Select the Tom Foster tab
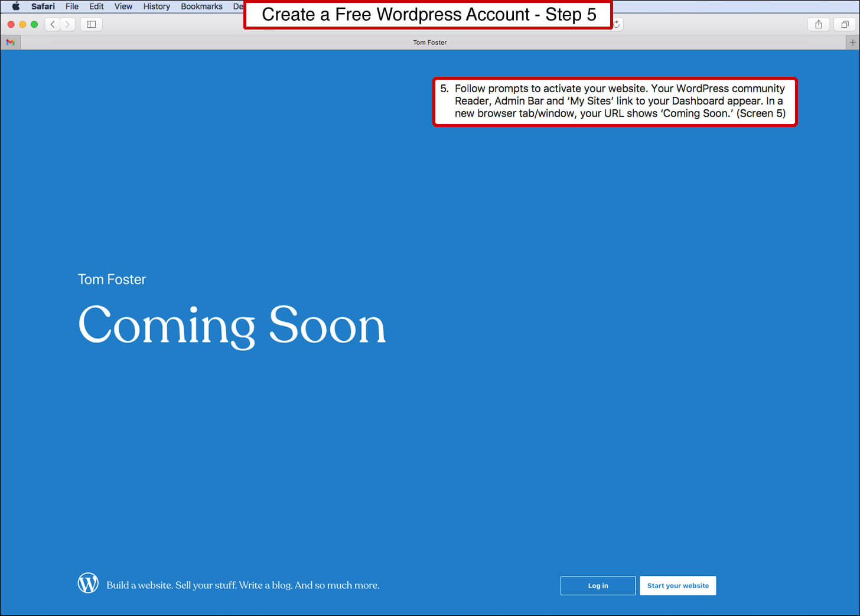Screen dimensions: 860x616 (429, 43)
